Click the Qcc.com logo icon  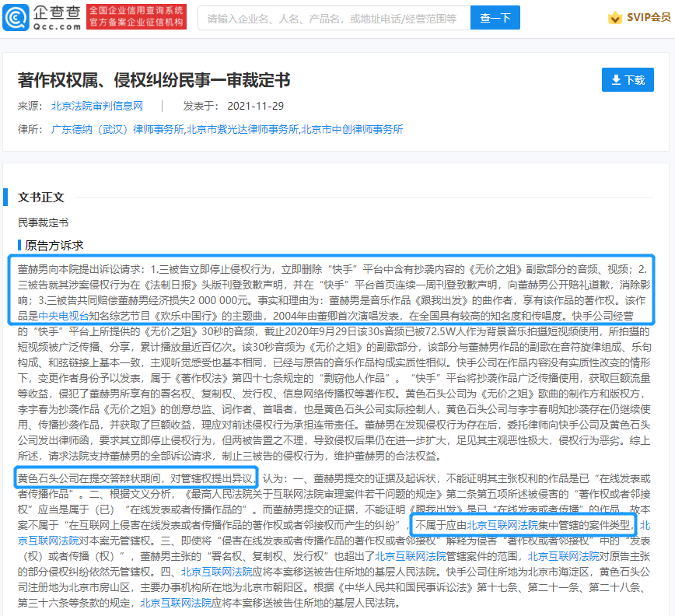pos(16,18)
